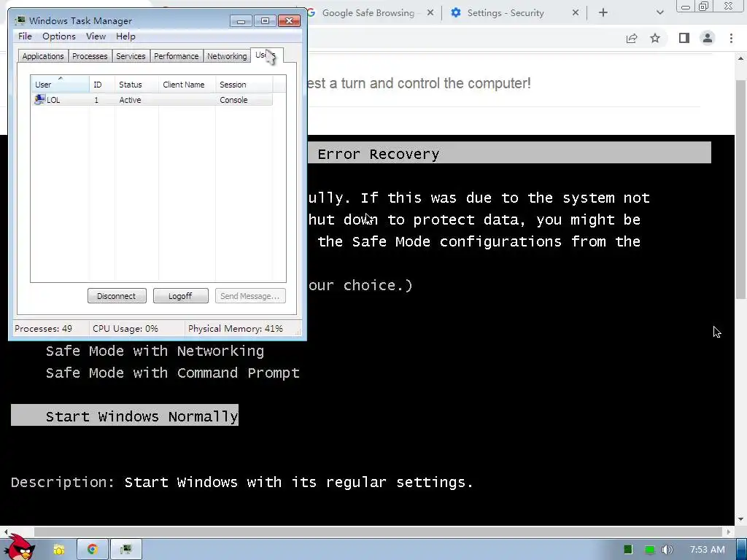Switch to the Services tab
The image size is (747, 560).
(131, 56)
